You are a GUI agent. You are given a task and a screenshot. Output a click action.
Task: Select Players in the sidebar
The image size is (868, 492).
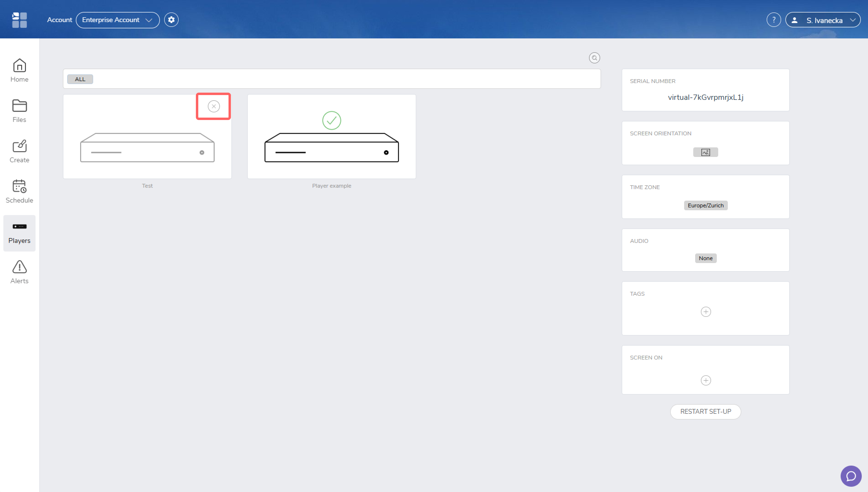19,233
